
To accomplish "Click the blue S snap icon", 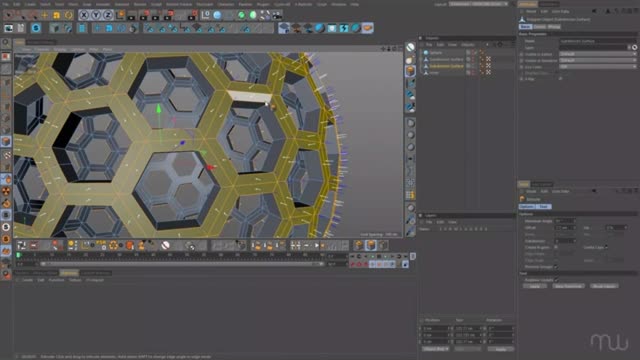I will 36,28.
